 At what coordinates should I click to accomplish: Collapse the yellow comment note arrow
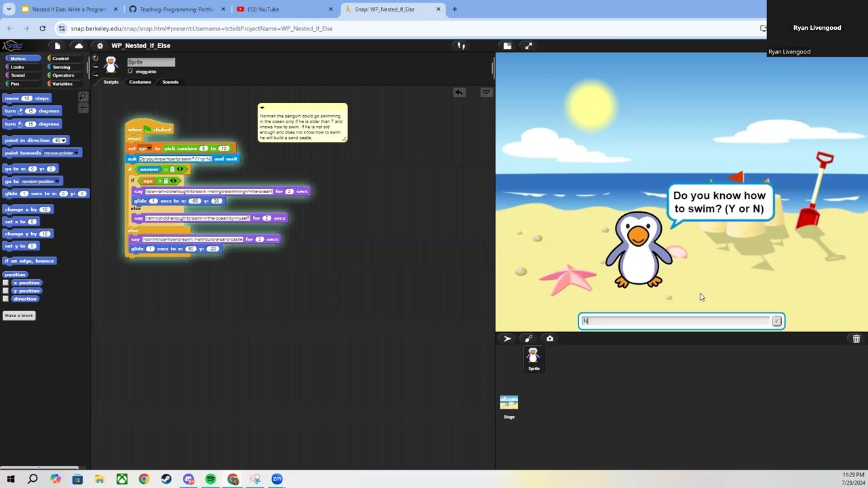pos(262,108)
